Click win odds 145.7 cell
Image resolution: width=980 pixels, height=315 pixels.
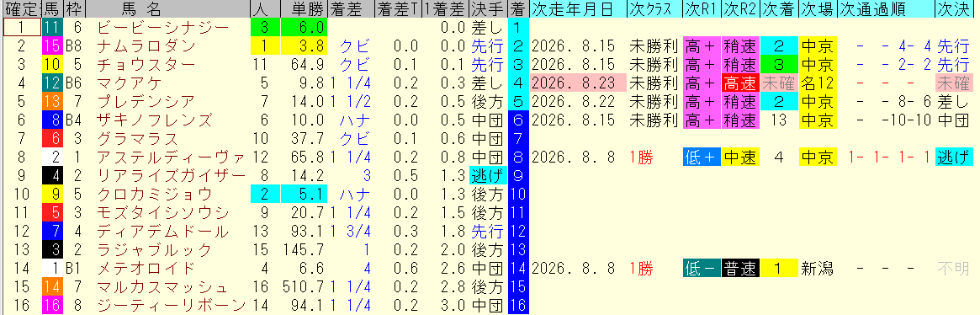point(304,249)
